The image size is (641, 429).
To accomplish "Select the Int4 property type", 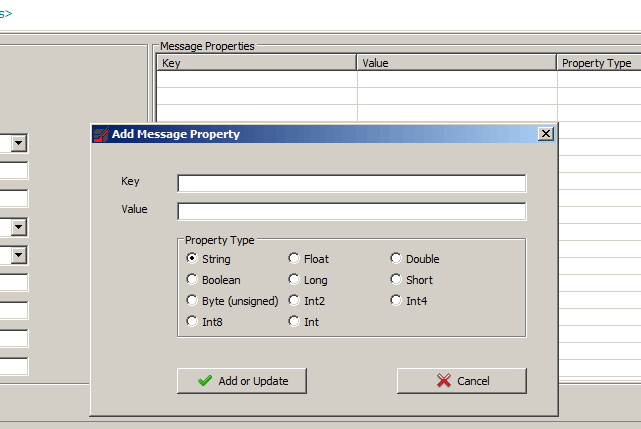I will (x=396, y=300).
